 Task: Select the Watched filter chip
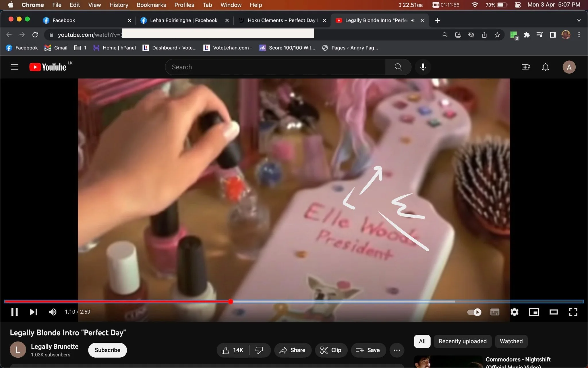point(511,341)
